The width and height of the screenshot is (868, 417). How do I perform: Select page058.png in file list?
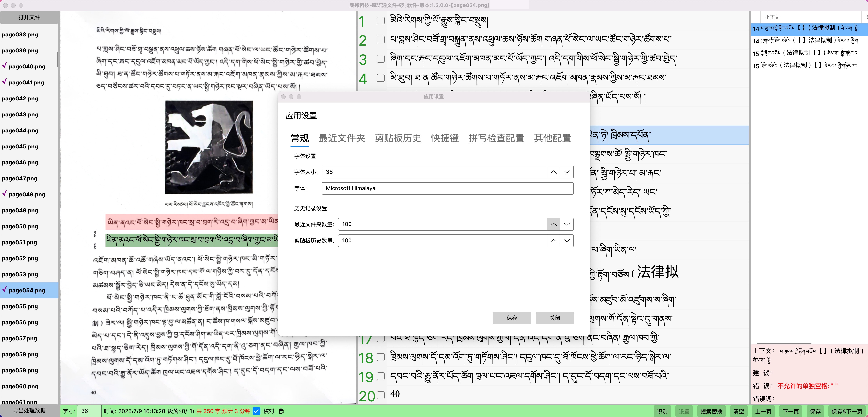(29, 354)
